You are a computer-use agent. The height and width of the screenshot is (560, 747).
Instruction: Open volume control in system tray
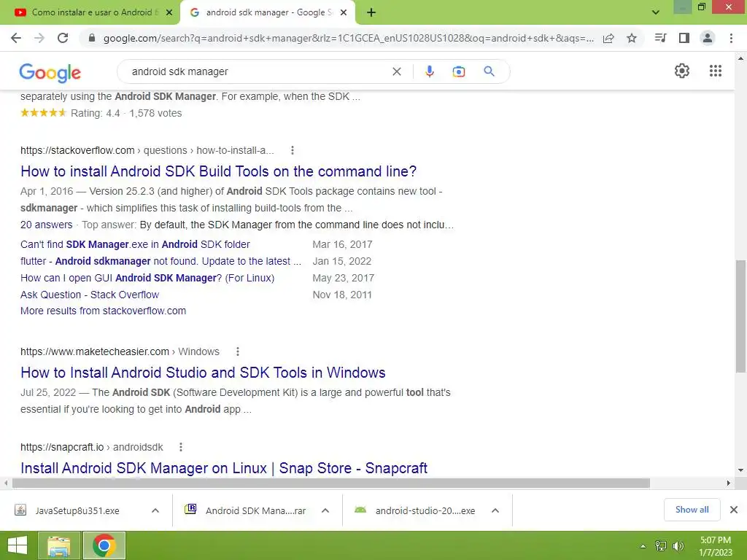pos(678,546)
